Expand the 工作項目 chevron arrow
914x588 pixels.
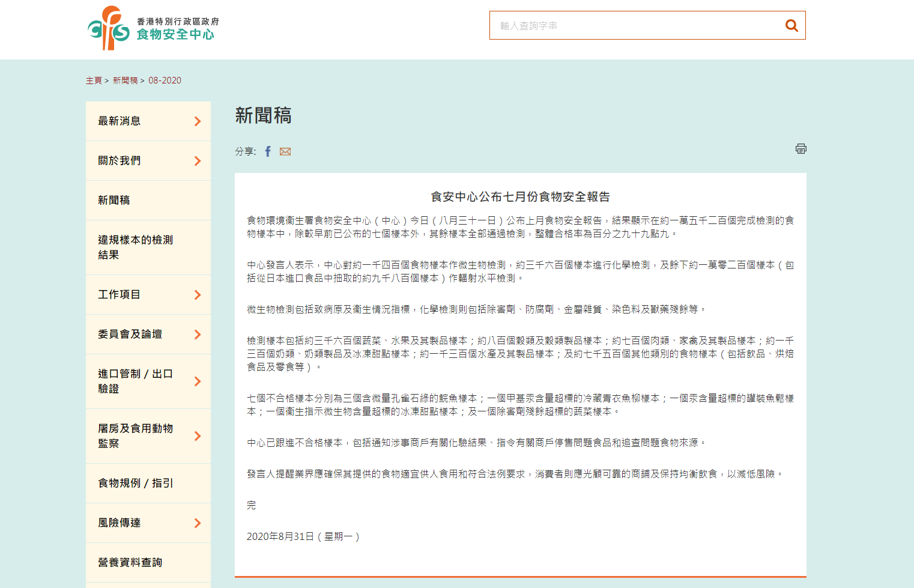pos(198,295)
